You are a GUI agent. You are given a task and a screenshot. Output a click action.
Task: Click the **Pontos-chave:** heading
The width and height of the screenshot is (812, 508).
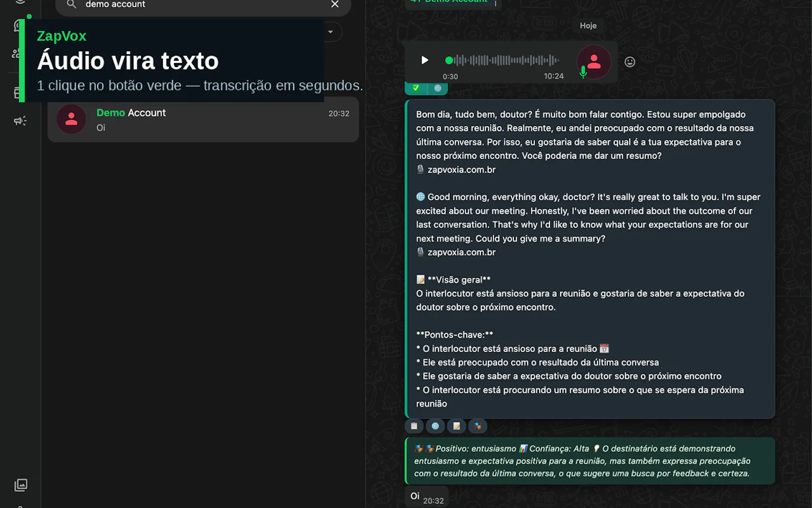(x=454, y=335)
